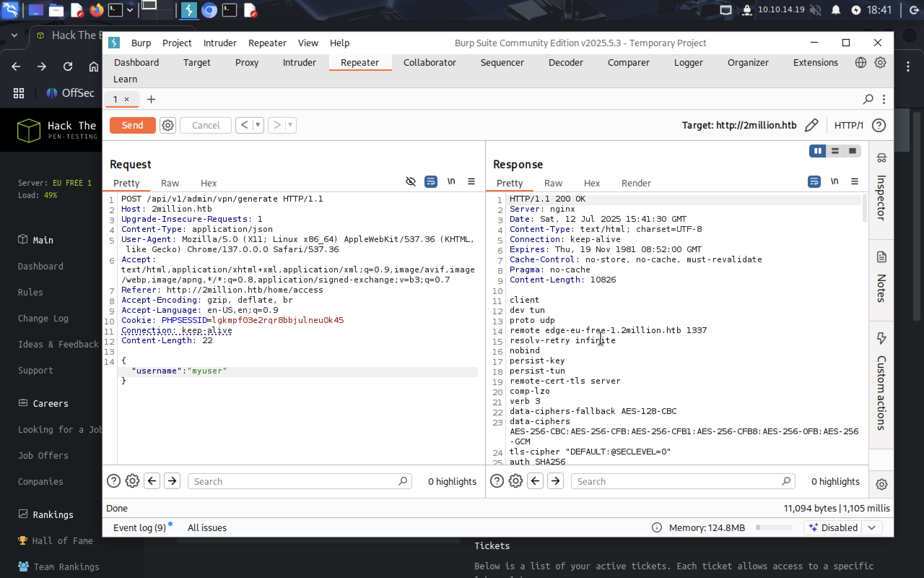Open Burp settings gear in the top tab bar
The height and width of the screenshot is (578, 924).
(880, 62)
